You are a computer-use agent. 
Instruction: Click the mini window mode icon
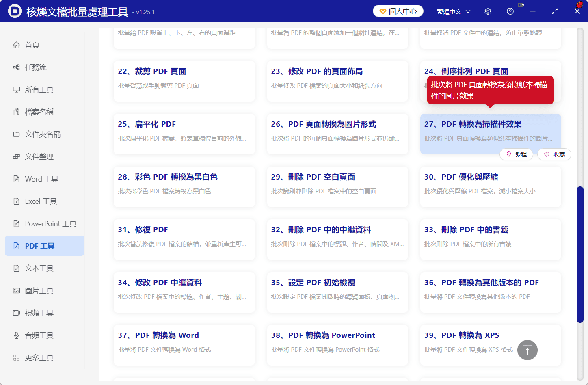[x=521, y=5]
